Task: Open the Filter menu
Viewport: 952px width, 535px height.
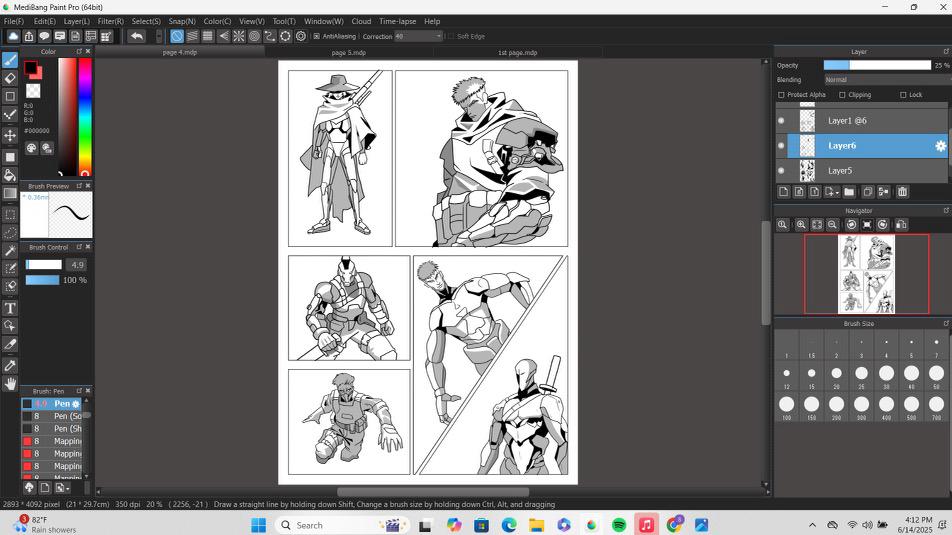Action: (110, 21)
